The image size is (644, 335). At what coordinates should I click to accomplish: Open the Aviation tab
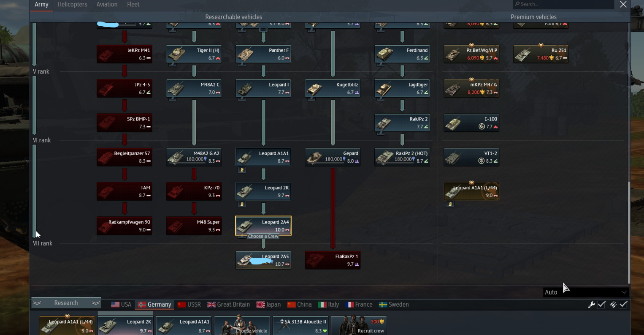coord(107,5)
